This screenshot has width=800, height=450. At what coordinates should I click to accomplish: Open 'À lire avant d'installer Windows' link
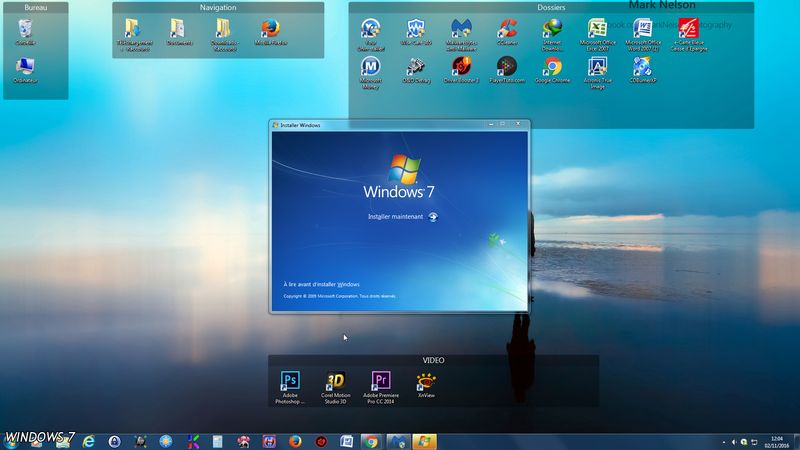pos(322,285)
